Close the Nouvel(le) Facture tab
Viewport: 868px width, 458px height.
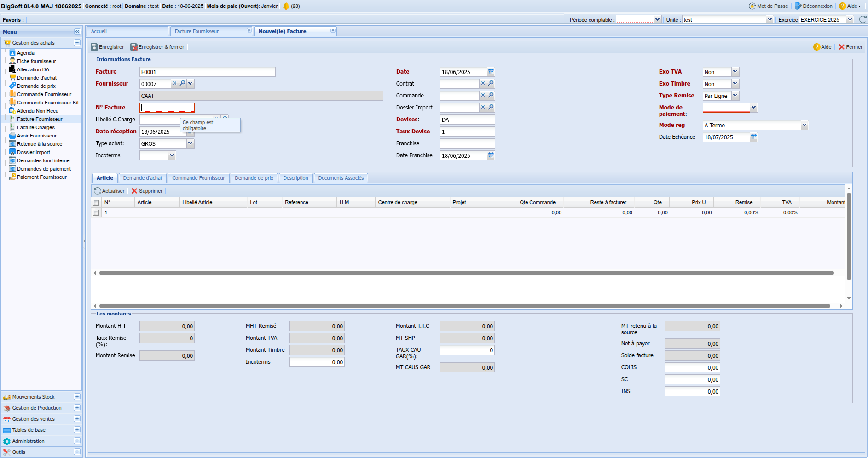coord(333,30)
